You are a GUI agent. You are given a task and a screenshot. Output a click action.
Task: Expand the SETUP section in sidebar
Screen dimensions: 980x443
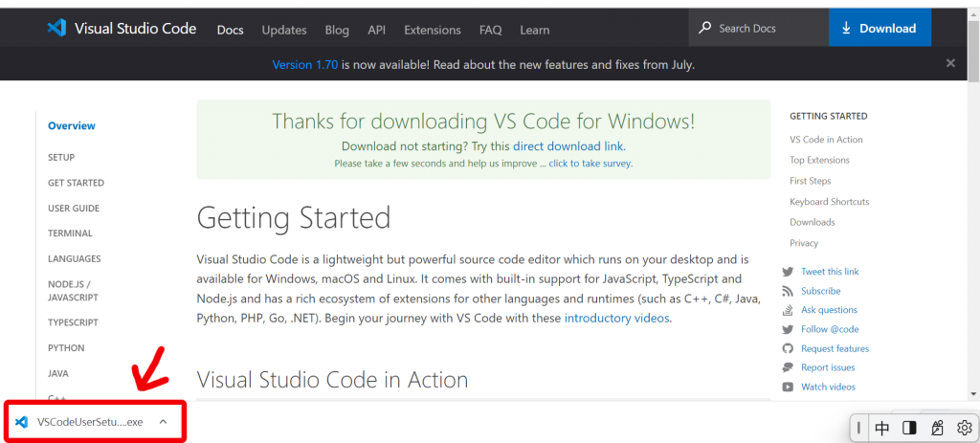61,157
